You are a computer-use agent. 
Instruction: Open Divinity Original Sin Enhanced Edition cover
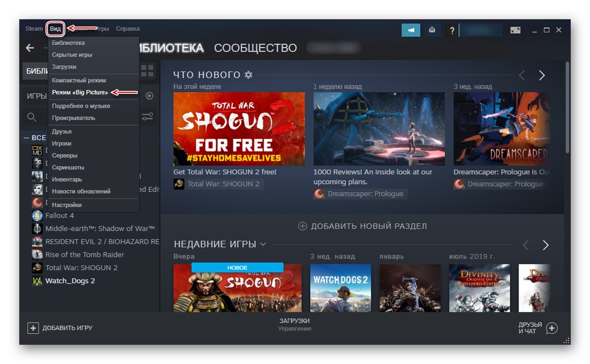pos(479,288)
